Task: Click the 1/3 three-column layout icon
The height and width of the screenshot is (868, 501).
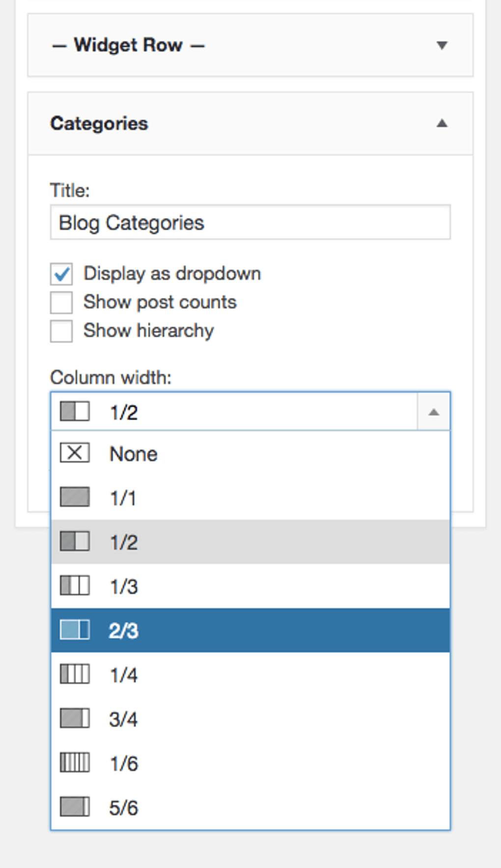Action: click(74, 586)
